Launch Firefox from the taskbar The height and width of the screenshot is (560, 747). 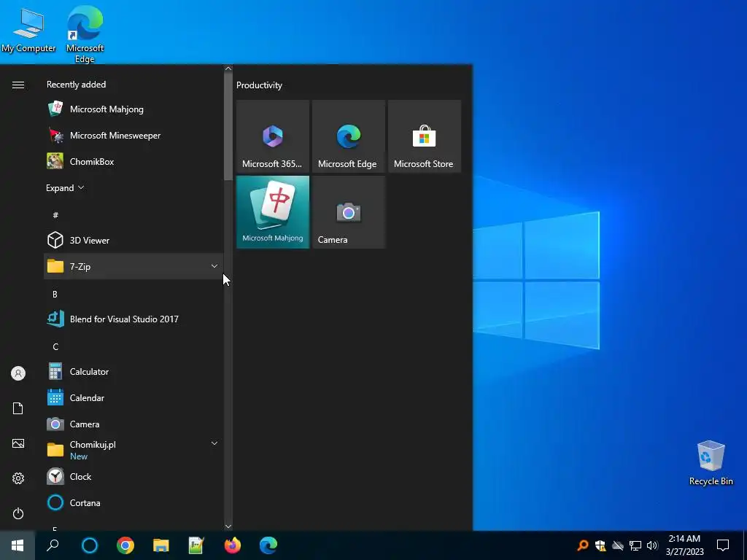pos(233,545)
